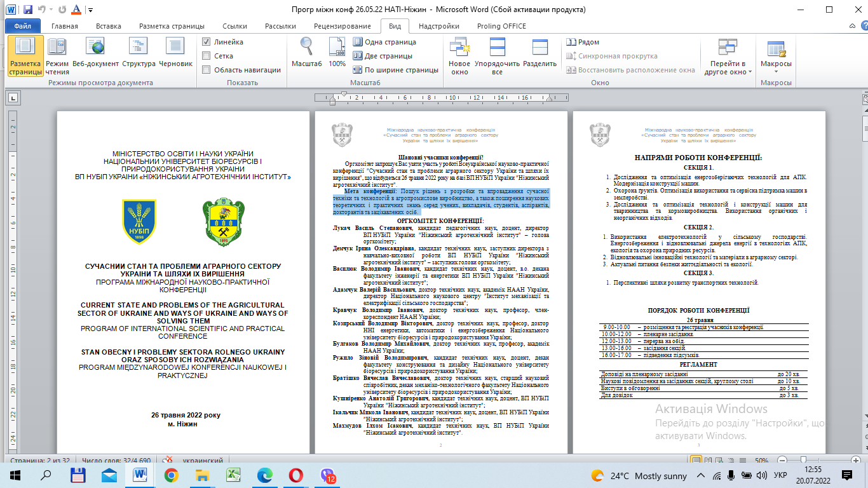This screenshot has width=868, height=488.
Task: Switch to the Рецензирование tab
Action: pyautogui.click(x=342, y=26)
